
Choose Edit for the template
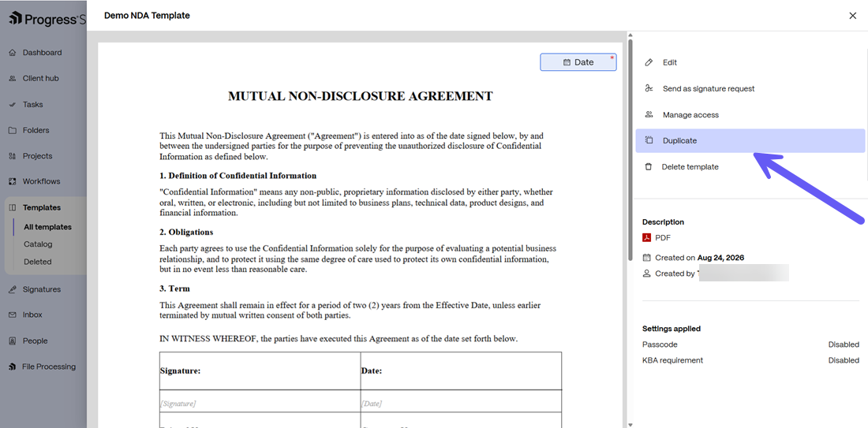click(750, 62)
